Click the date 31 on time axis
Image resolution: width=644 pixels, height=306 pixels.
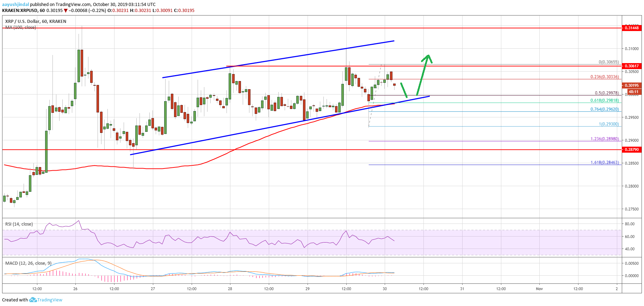pos(462,289)
